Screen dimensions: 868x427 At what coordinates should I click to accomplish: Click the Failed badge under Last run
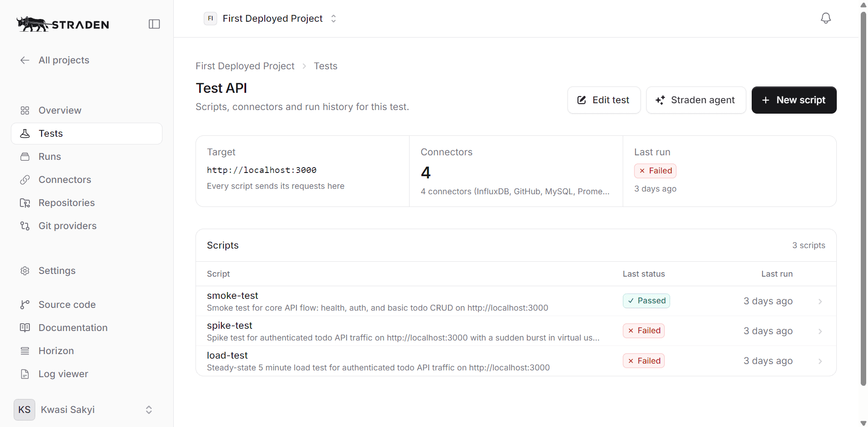click(x=655, y=171)
